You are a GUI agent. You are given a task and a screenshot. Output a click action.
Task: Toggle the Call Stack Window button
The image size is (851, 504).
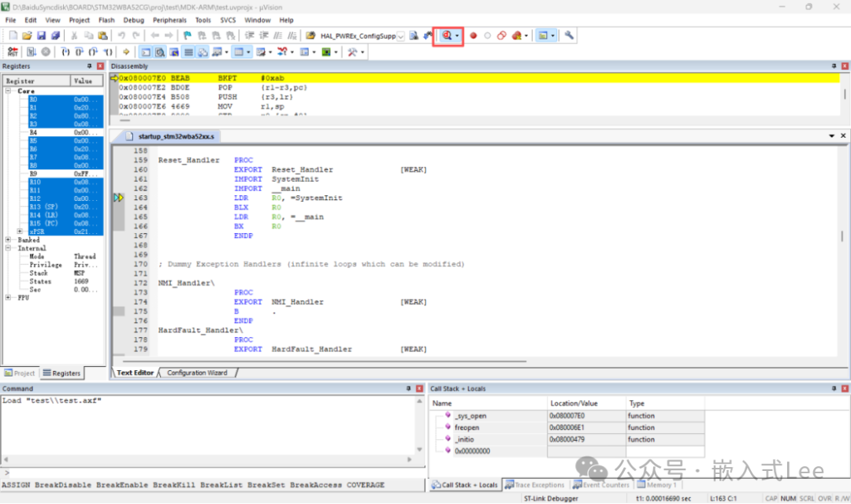click(203, 52)
